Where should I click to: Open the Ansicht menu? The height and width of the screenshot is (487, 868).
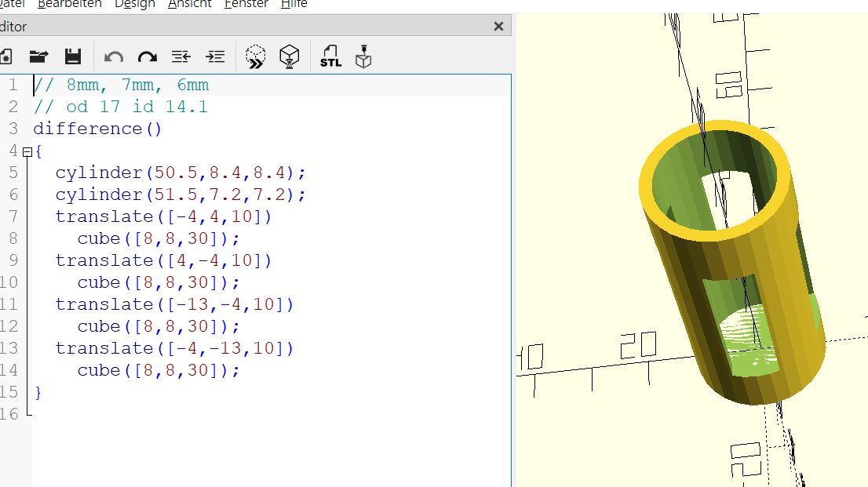[190, 5]
